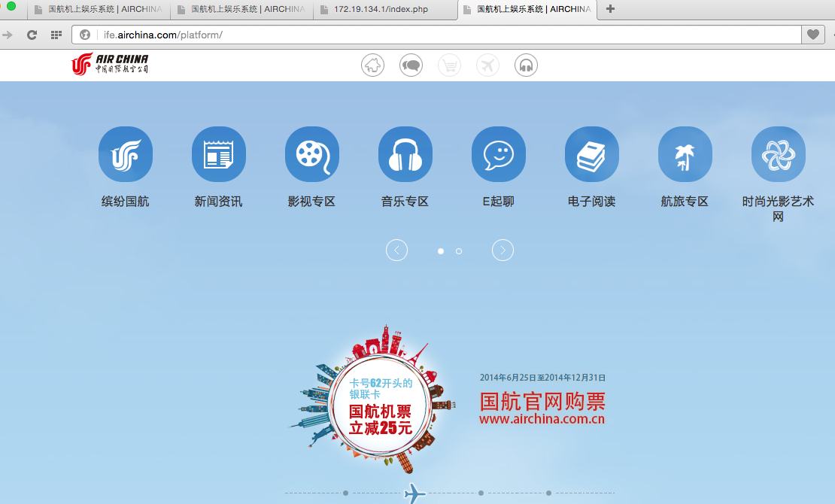Focus the address bar ife.airchina.com/platform/
This screenshot has width=835, height=504.
point(436,35)
